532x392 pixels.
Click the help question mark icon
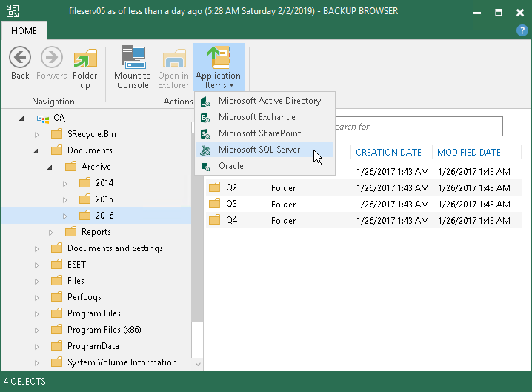(x=522, y=30)
